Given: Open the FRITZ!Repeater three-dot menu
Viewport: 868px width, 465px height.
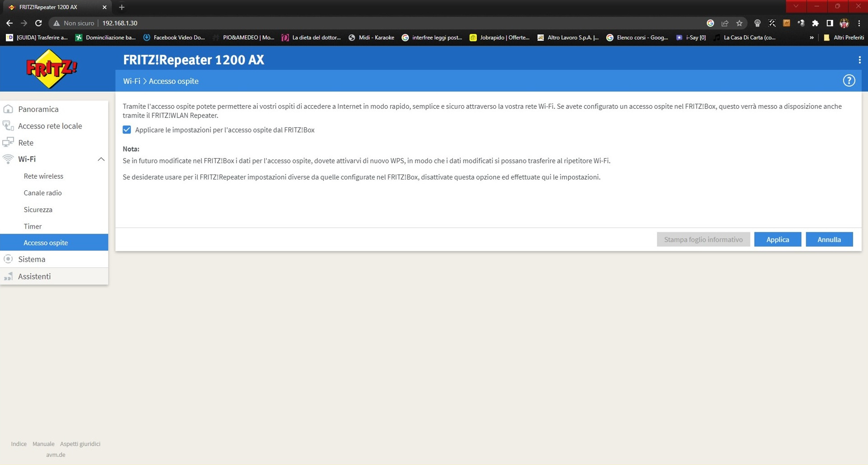Looking at the screenshot, I should click(859, 60).
